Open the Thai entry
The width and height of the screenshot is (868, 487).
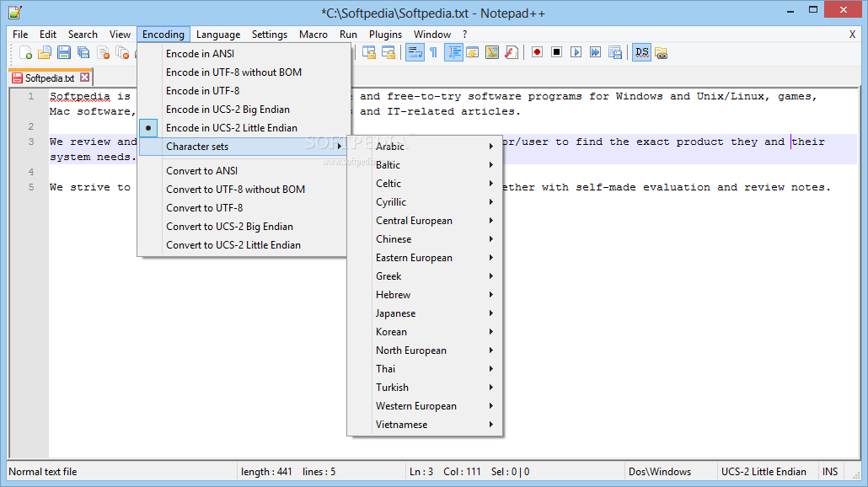pyautogui.click(x=425, y=368)
